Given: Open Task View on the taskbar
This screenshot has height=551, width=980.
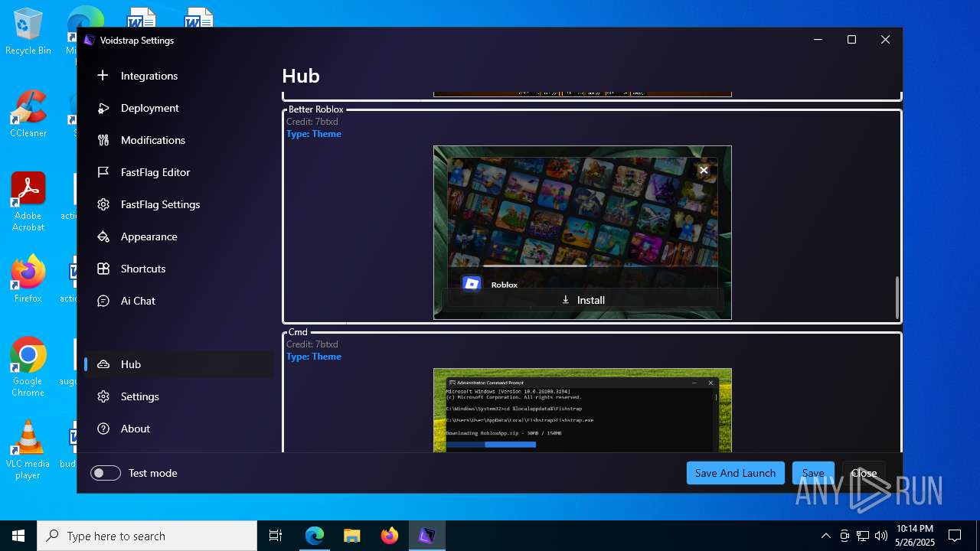Looking at the screenshot, I should tap(276, 536).
